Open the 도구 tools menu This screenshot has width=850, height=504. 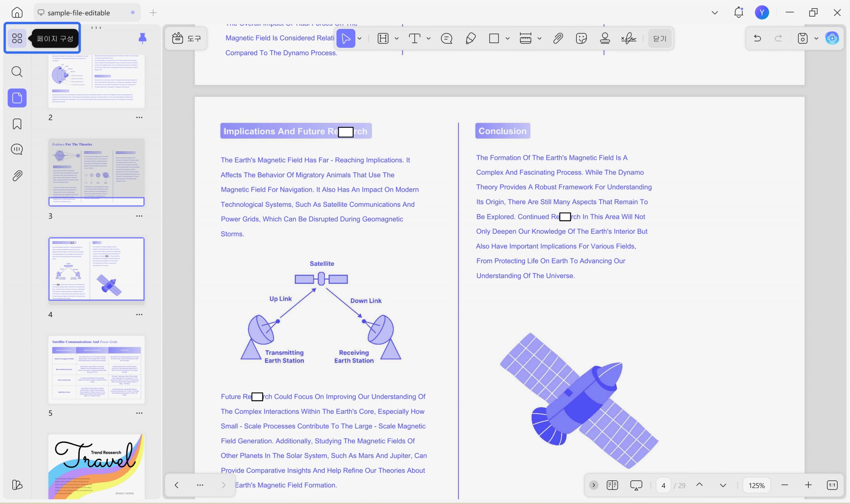click(187, 39)
